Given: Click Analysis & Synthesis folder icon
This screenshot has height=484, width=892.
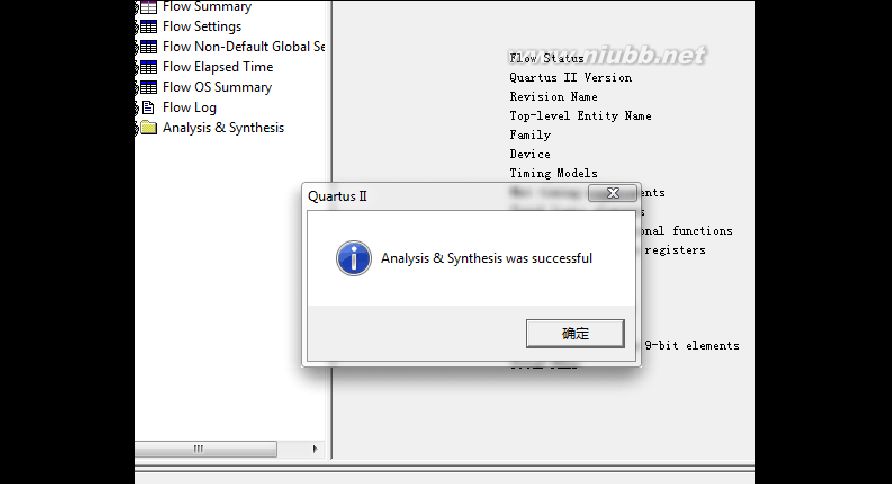Looking at the screenshot, I should [x=148, y=127].
